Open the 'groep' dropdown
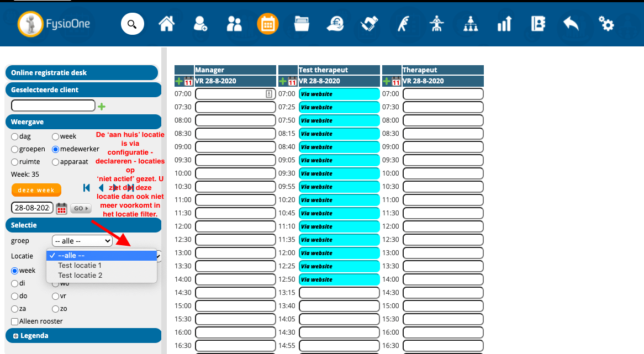Viewport: 644px width, 354px height. coord(82,241)
